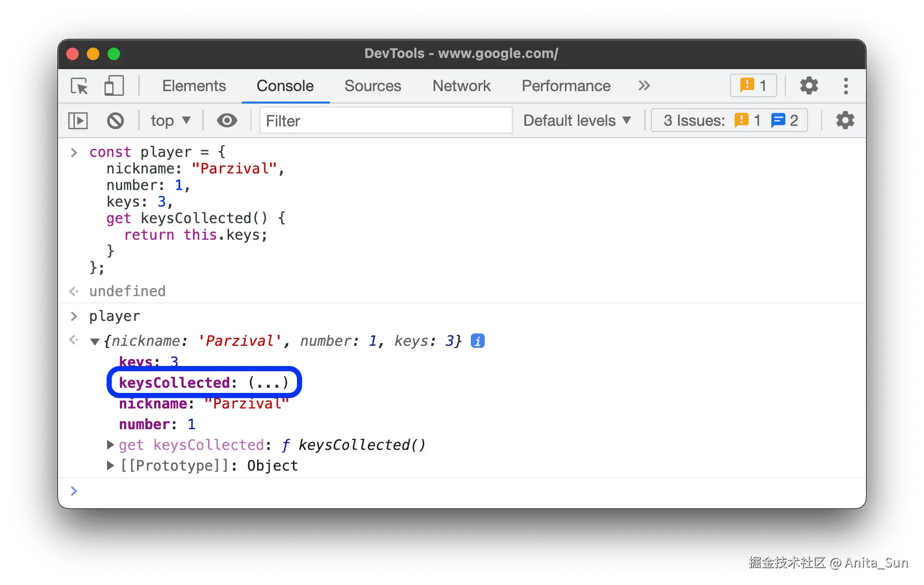
Task: Show the console sidebar panel
Action: point(78,121)
